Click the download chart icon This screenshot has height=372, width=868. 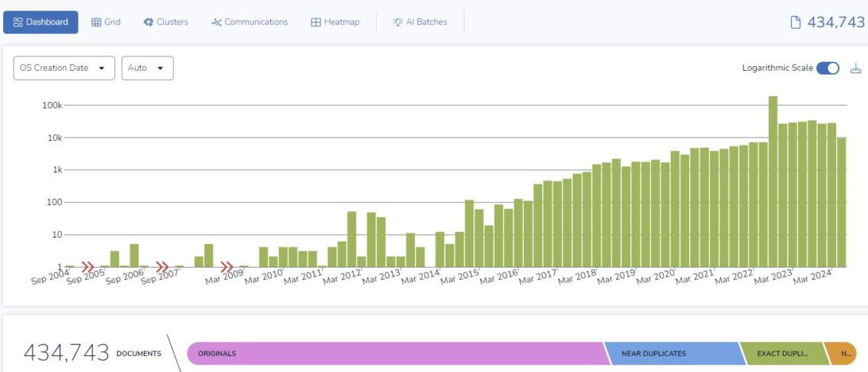pos(855,68)
